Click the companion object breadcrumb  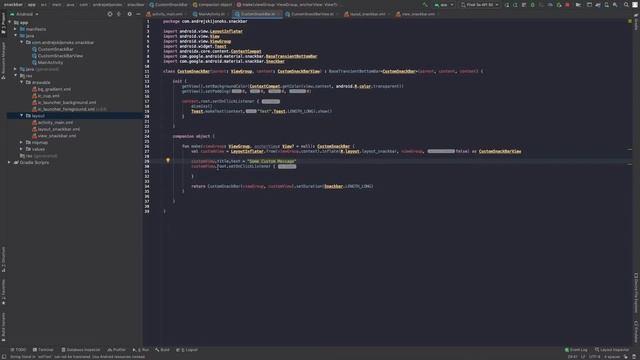click(212, 5)
